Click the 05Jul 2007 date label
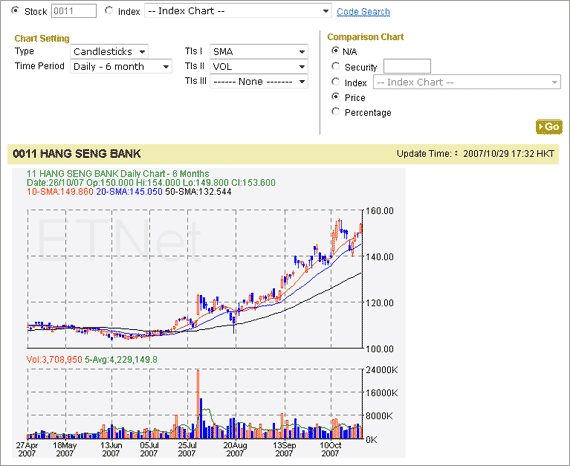 click(149, 449)
